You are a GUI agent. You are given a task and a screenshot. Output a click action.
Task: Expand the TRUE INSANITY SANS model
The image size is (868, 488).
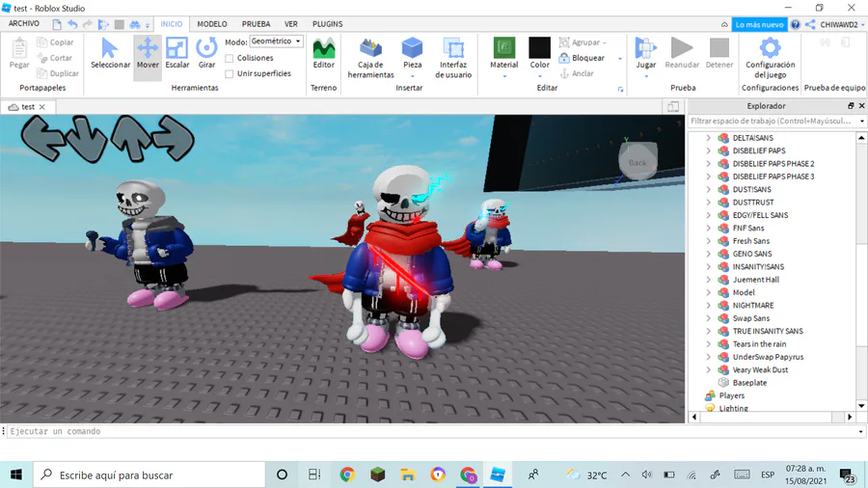point(708,331)
